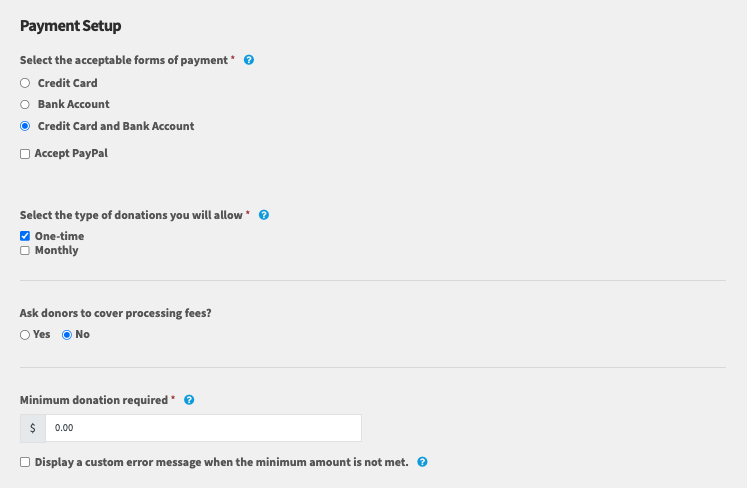Image resolution: width=747 pixels, height=488 pixels.
Task: Choose Yes for covering processing fees
Action: tap(25, 335)
